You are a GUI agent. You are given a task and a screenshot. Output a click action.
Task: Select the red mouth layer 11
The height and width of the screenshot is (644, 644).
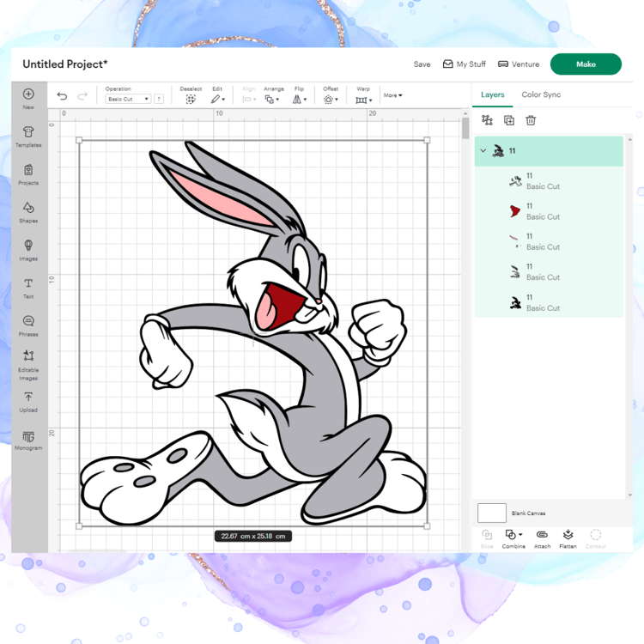click(549, 211)
